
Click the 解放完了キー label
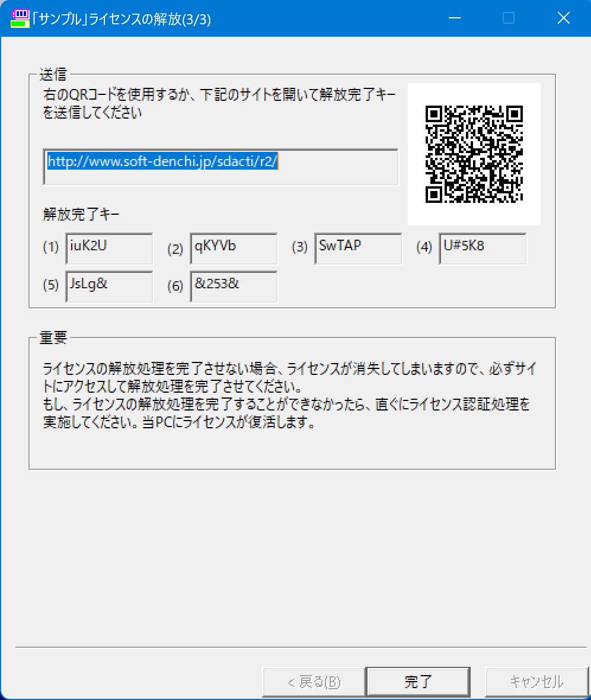tap(81, 214)
